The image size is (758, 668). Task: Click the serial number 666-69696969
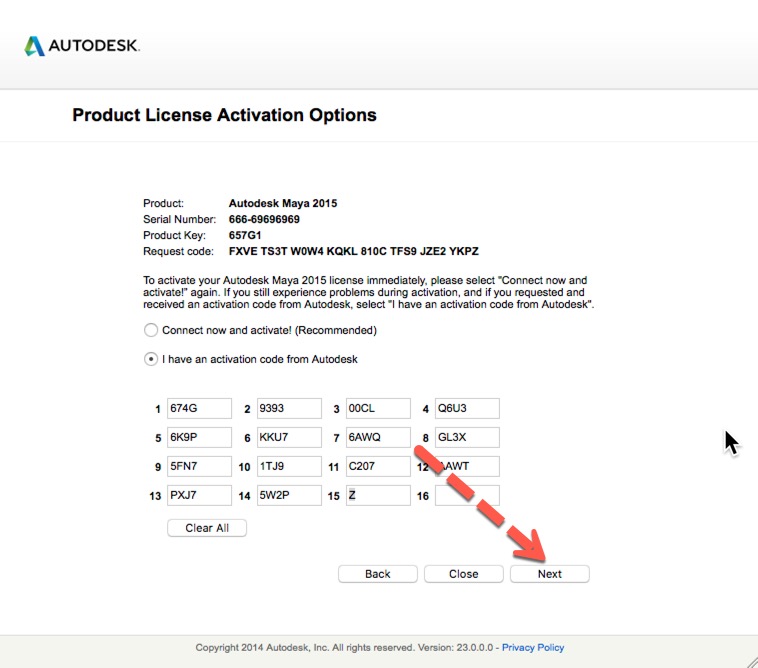coord(264,219)
